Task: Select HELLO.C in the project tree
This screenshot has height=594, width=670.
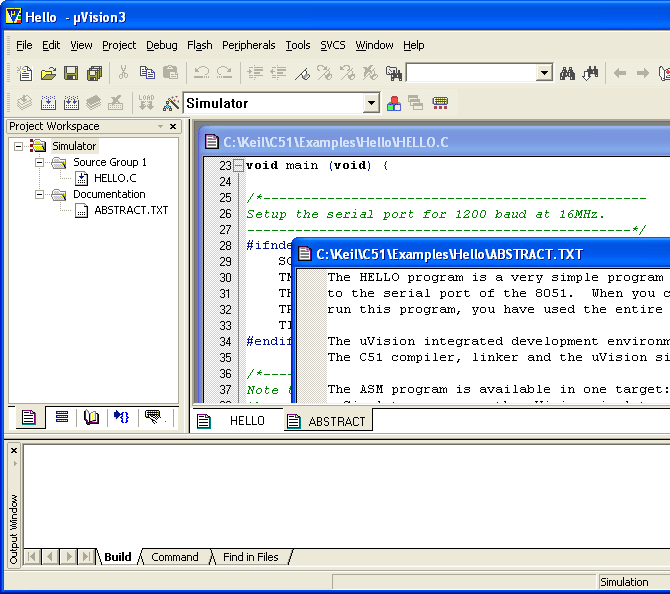Action: click(x=115, y=178)
